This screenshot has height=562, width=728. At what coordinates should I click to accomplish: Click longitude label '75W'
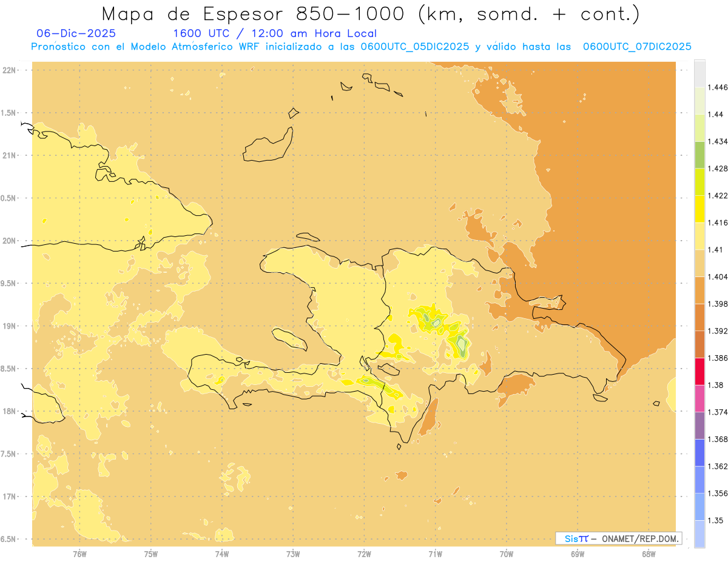[x=150, y=554]
